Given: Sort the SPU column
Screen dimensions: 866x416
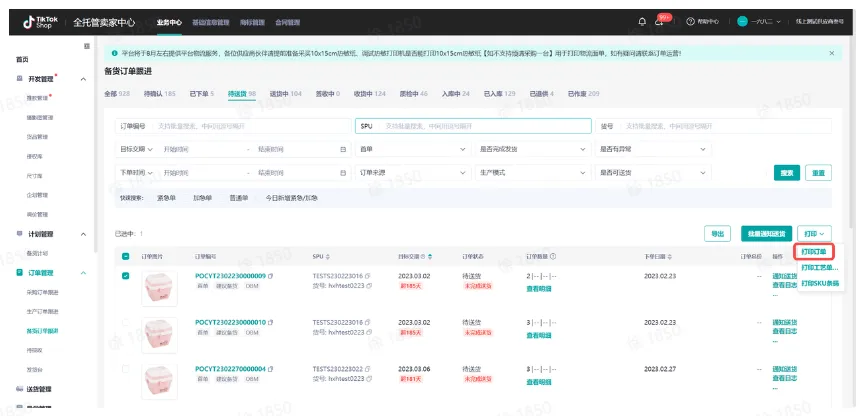Looking at the screenshot, I should (328, 257).
